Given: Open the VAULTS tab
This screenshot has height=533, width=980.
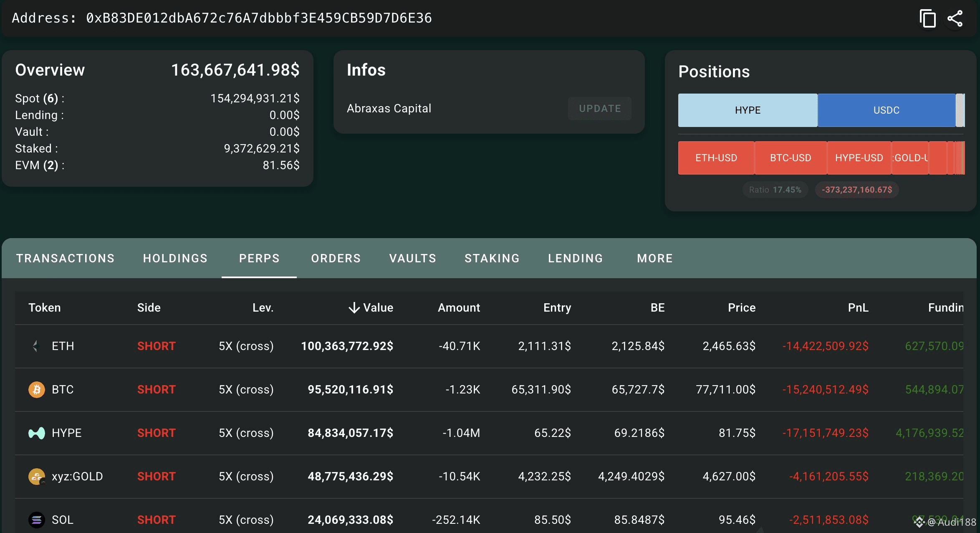Looking at the screenshot, I should [x=413, y=258].
